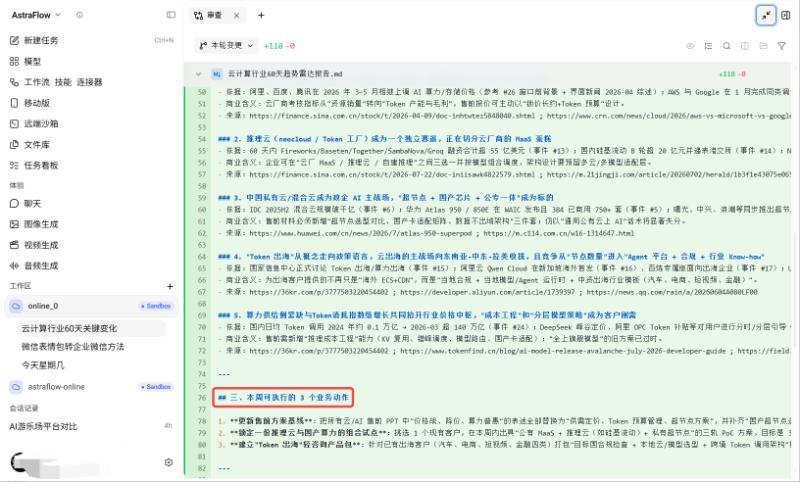The height and width of the screenshot is (482, 800).
Task: Open 移动版 in the sidebar
Action: click(x=37, y=103)
